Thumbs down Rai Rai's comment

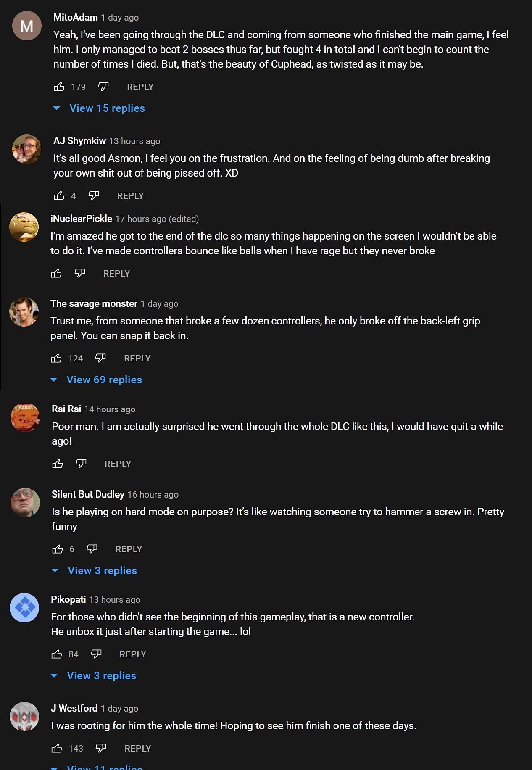tap(81, 464)
